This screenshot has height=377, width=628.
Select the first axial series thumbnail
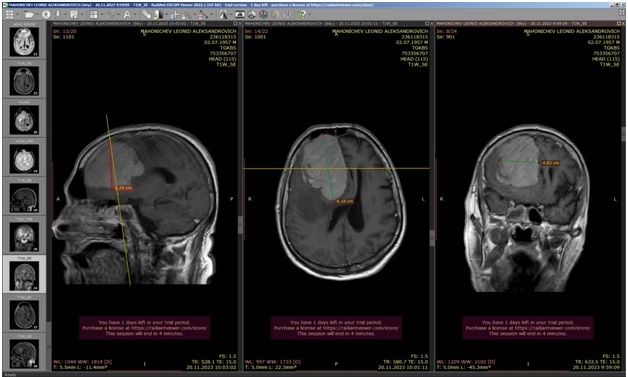pos(24,42)
